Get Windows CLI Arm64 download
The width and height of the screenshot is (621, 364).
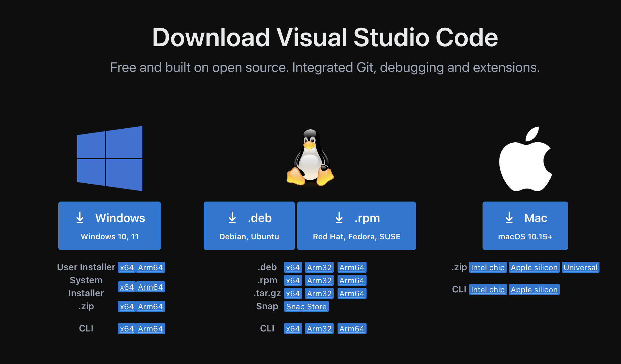(150, 329)
